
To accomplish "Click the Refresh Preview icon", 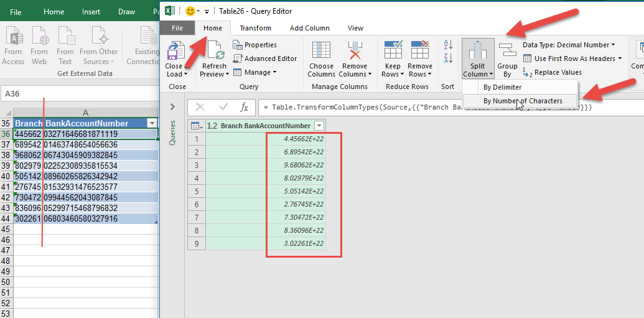I will [x=217, y=51].
